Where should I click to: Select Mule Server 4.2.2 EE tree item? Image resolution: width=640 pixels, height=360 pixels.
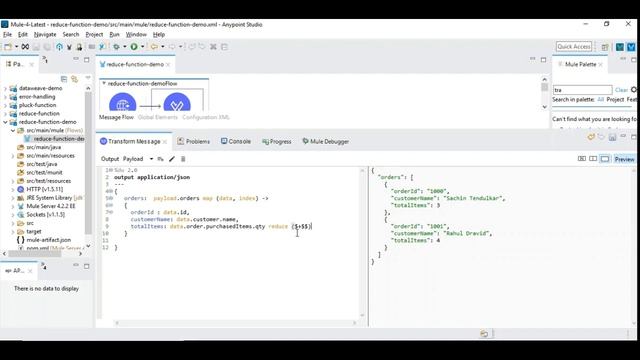51,206
